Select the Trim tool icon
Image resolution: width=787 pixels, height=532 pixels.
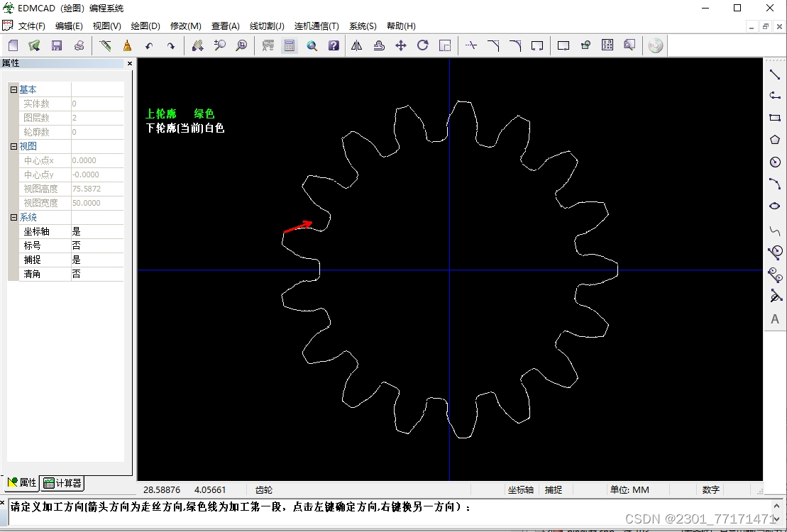[x=470, y=45]
